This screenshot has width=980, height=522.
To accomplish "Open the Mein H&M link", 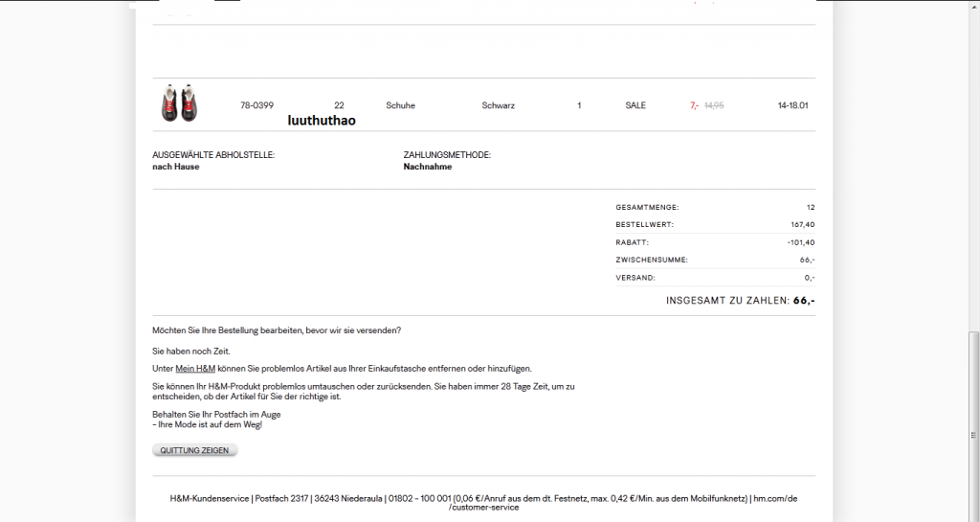I will pyautogui.click(x=195, y=368).
